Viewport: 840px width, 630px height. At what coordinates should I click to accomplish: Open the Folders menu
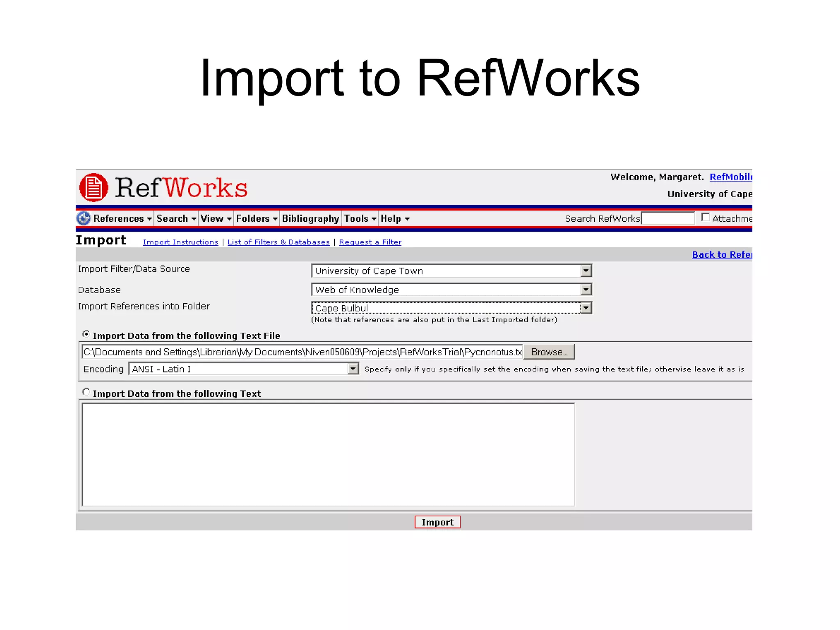click(x=257, y=219)
